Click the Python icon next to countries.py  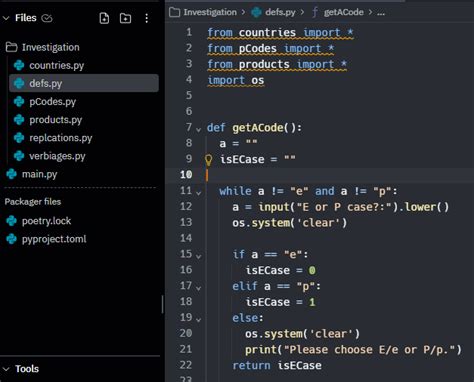click(19, 65)
